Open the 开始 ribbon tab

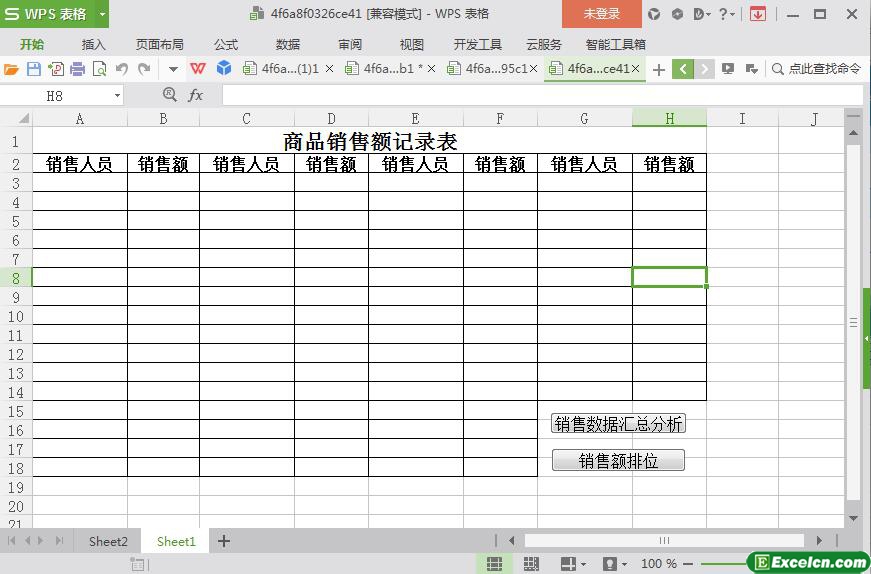[x=32, y=44]
